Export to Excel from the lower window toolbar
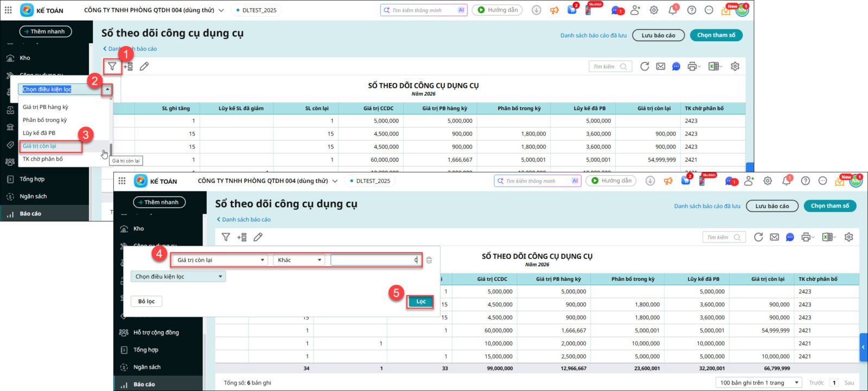868x391 pixels. coord(827,237)
